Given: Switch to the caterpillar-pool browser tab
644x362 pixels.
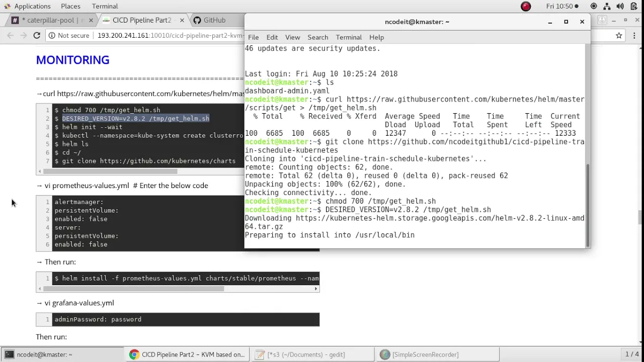Looking at the screenshot, I should pyautogui.click(x=53, y=20).
